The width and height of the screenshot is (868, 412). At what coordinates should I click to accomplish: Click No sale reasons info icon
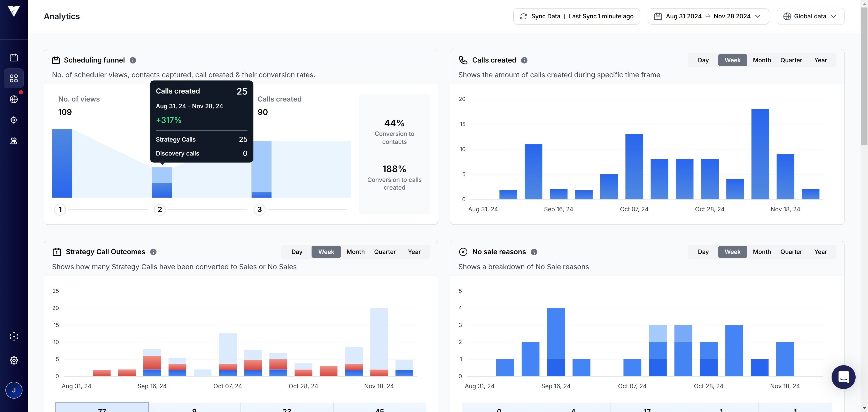coord(534,252)
